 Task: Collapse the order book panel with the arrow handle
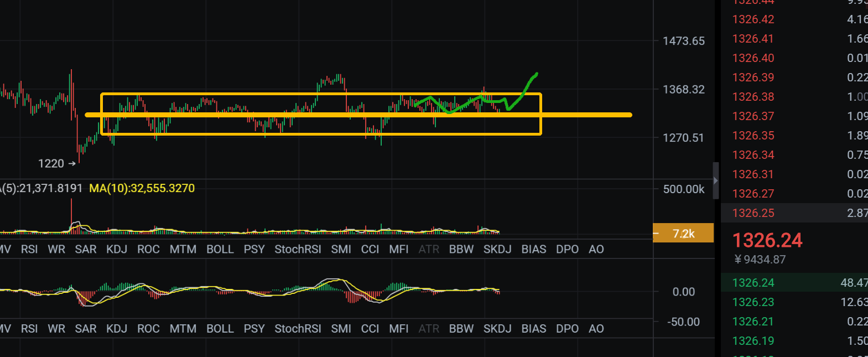716,180
